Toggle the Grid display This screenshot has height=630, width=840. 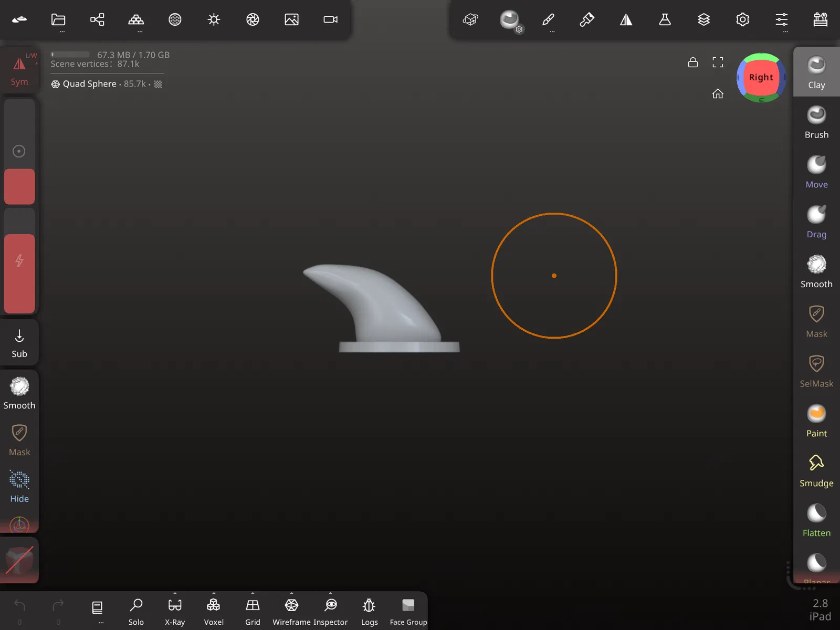click(x=253, y=612)
